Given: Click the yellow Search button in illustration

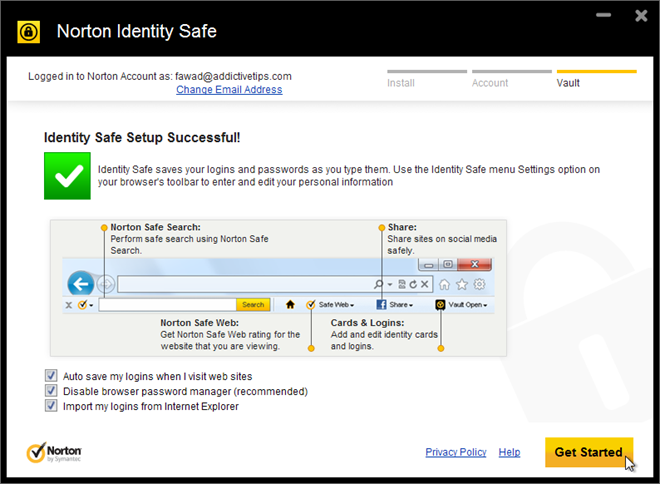Looking at the screenshot, I should pyautogui.click(x=253, y=304).
